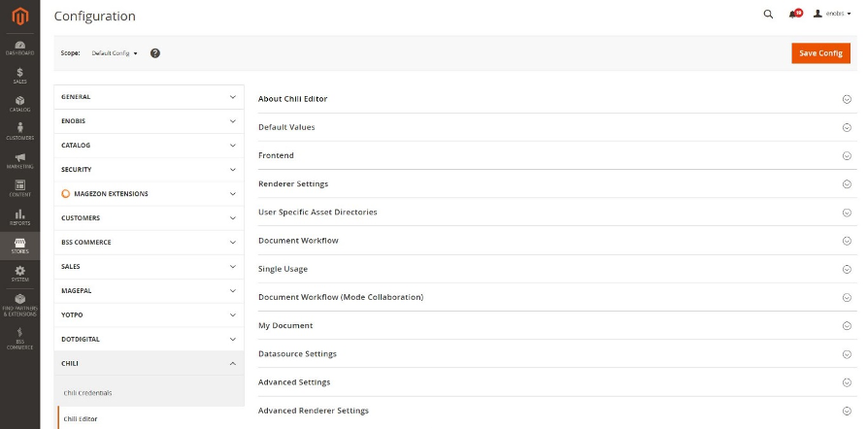Expand the SECURITY configuration tab
Screen dimensions: 868x429
coord(149,170)
